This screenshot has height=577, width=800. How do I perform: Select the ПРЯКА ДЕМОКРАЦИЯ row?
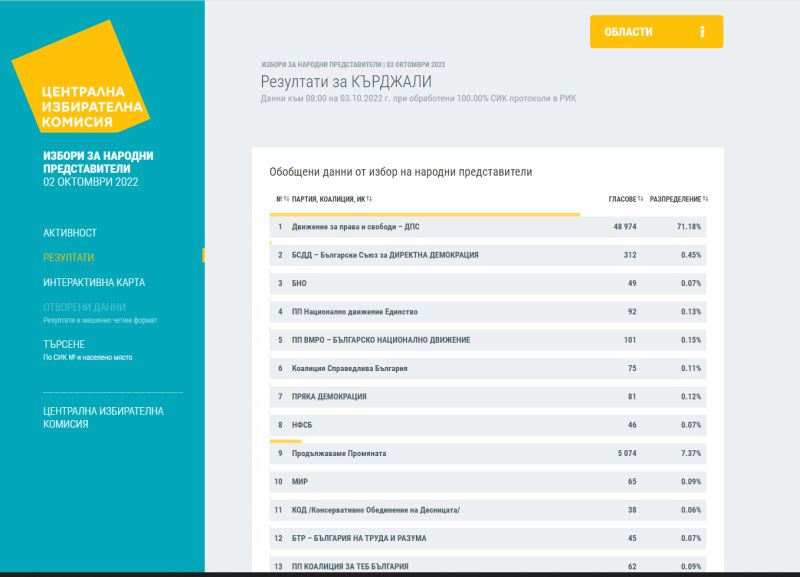point(488,396)
